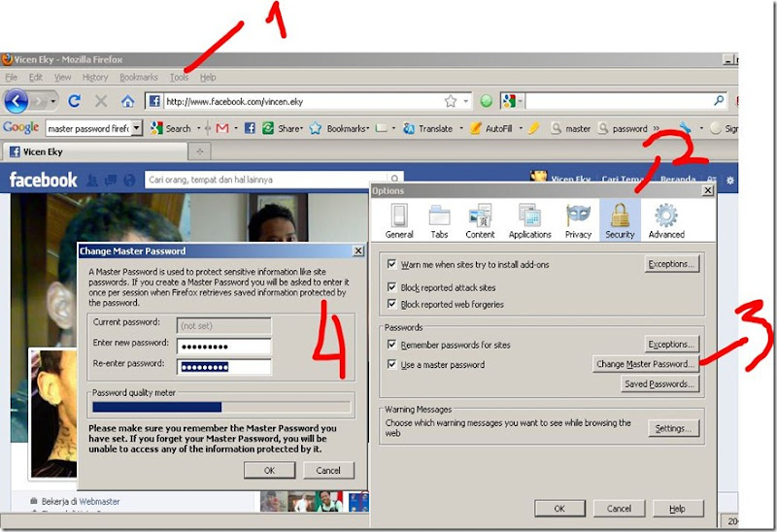This screenshot has width=777, height=532.
Task: Confirm OK in Change Master Password dialog
Action: pyautogui.click(x=269, y=470)
